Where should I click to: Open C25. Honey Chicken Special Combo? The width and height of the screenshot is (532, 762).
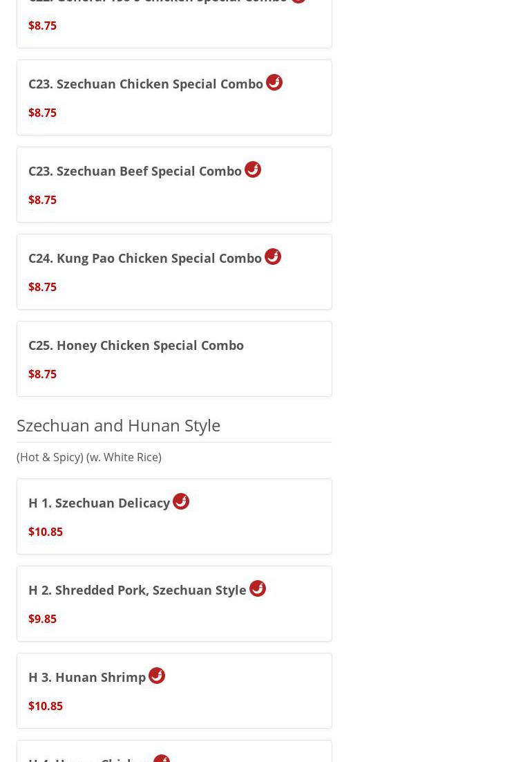click(136, 345)
